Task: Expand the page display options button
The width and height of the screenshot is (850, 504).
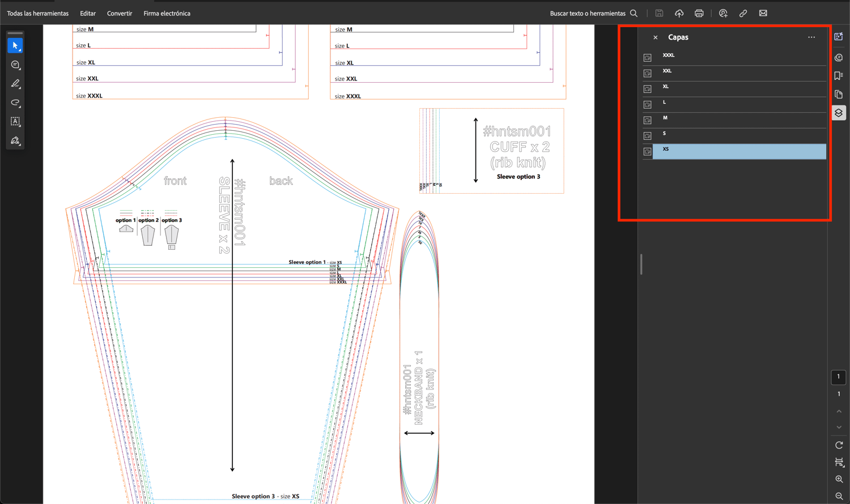Action: point(839,463)
